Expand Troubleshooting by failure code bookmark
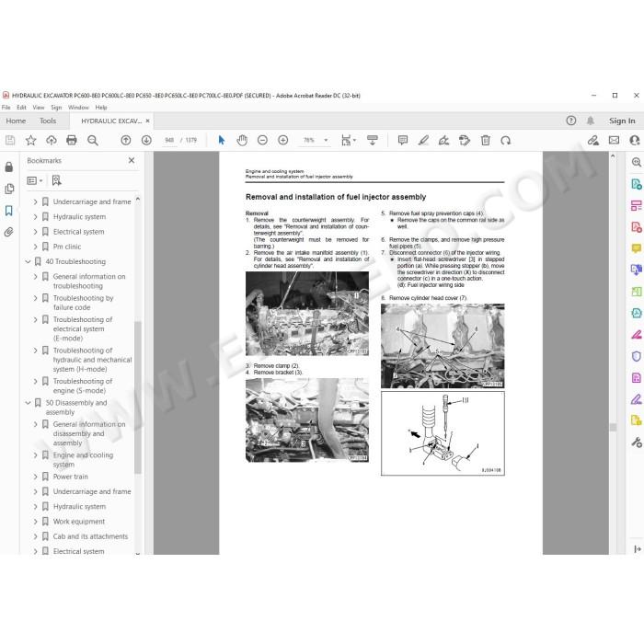 (x=35, y=298)
